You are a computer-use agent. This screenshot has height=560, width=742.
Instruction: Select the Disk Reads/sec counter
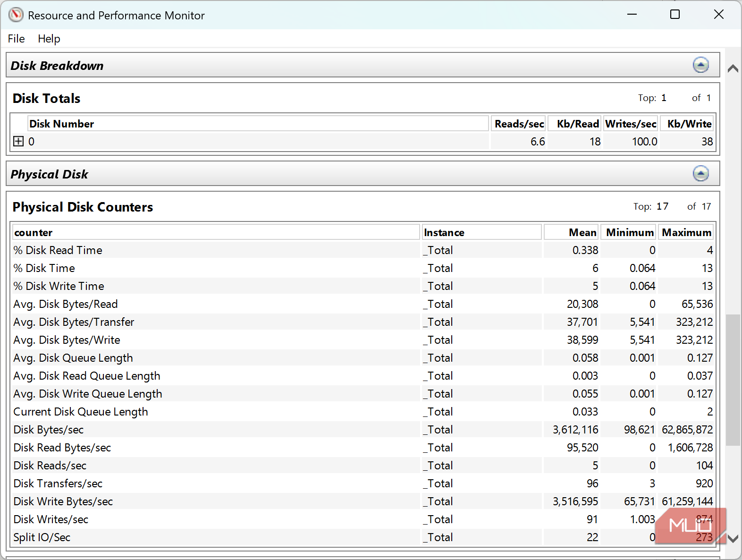(x=50, y=466)
